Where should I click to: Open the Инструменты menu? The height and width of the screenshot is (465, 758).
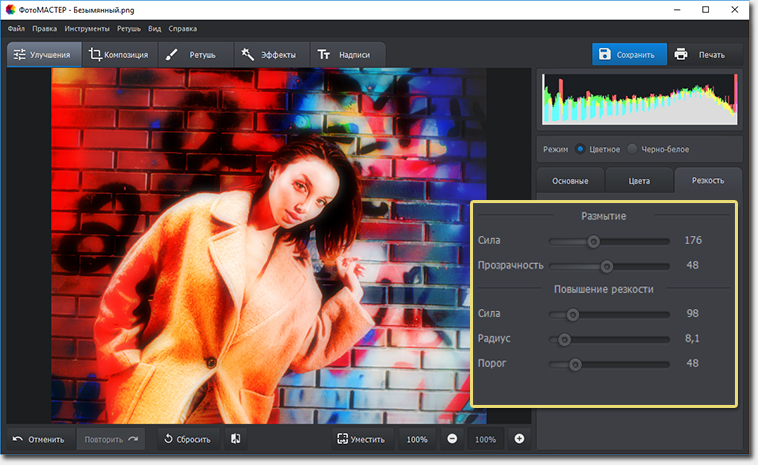87,29
